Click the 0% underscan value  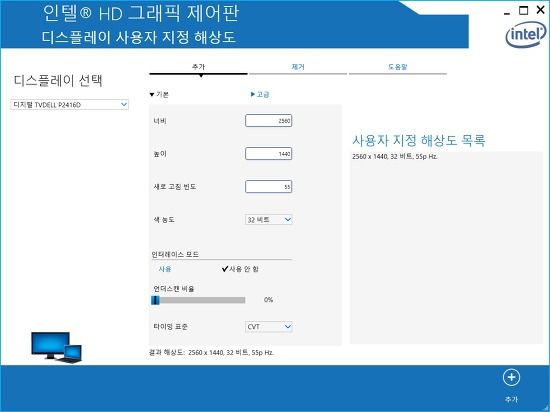pyautogui.click(x=268, y=300)
